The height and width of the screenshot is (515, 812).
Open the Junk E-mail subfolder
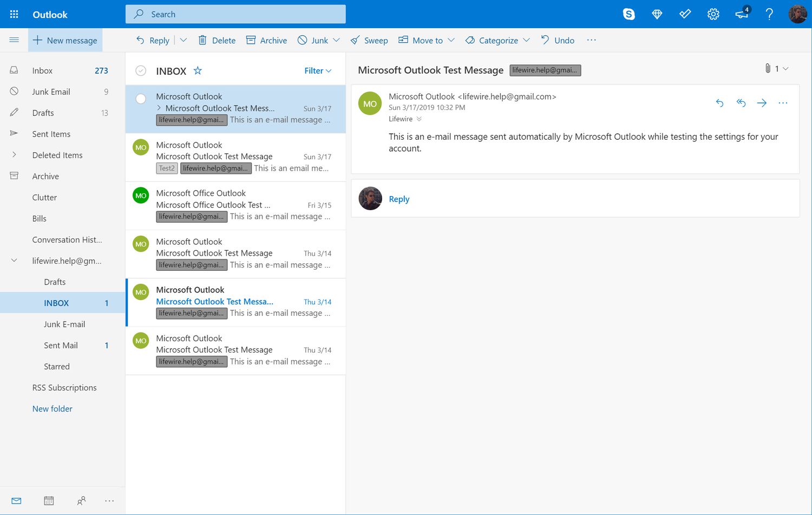(x=62, y=324)
